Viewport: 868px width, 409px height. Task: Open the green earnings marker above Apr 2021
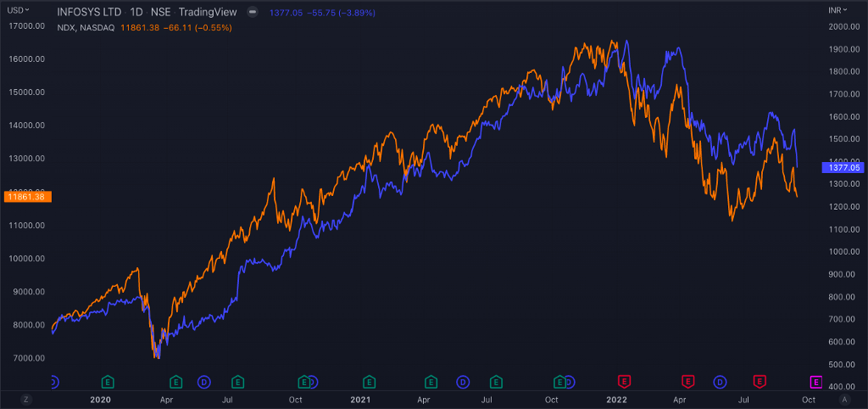431,381
